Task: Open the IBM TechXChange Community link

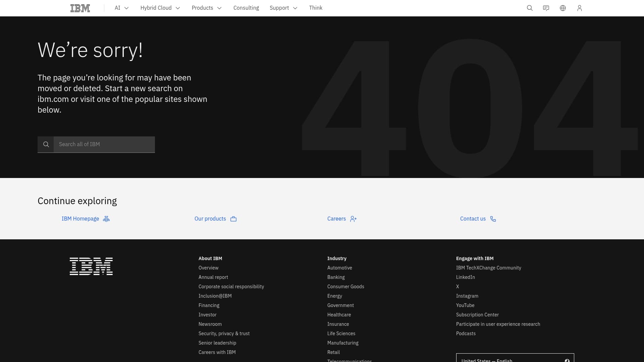Action: (489, 268)
